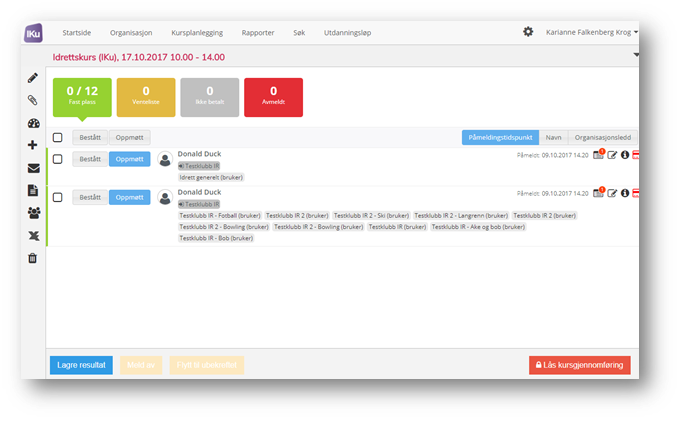Toggle Oppmøtt in the Testklubb IR - Fotball row

[x=129, y=197]
